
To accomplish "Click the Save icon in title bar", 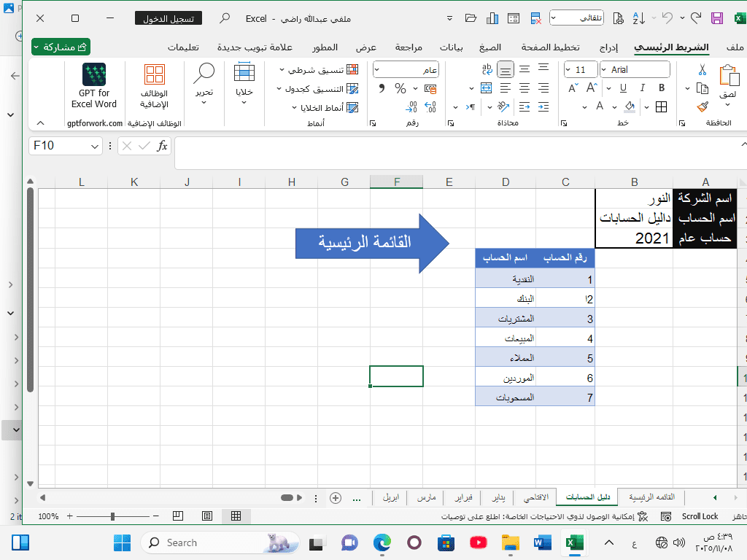I will pos(717,18).
